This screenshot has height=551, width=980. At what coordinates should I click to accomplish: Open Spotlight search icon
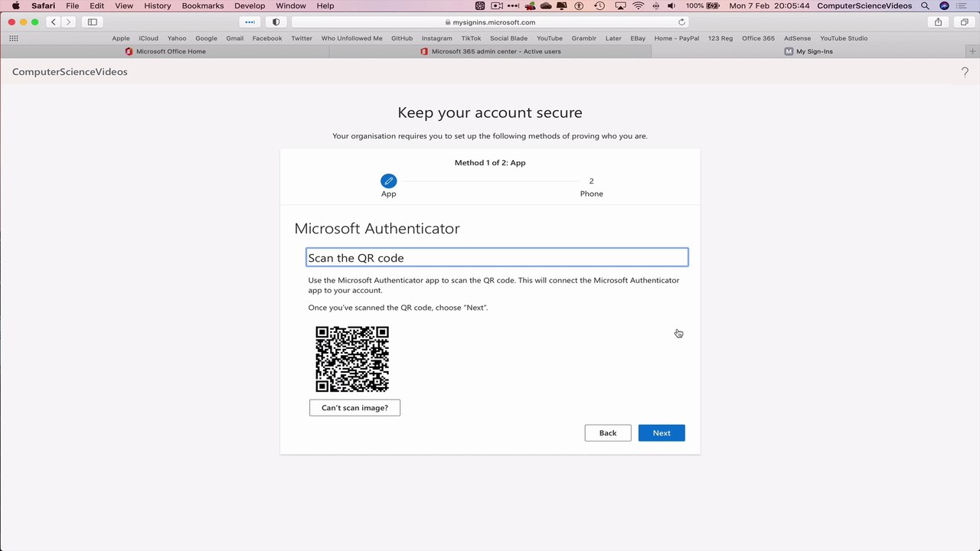(925, 5)
